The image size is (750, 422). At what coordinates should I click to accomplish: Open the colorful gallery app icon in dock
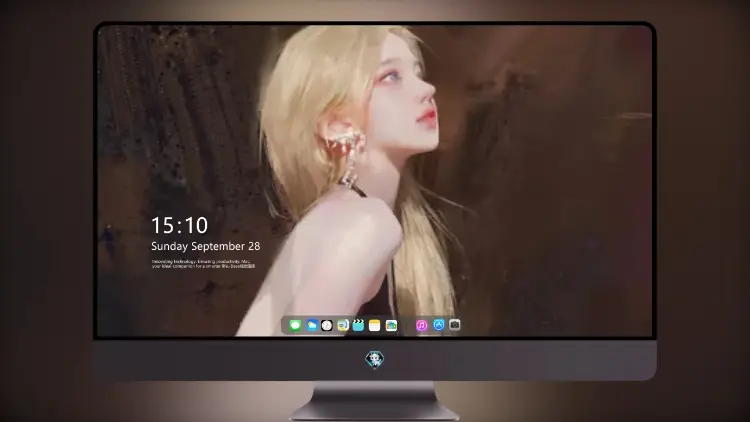point(391,325)
